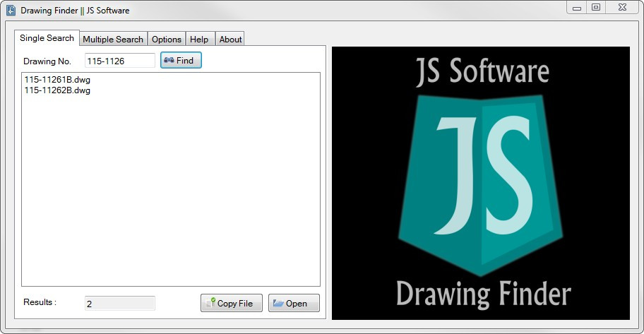Go to the Help tab

pos(199,39)
